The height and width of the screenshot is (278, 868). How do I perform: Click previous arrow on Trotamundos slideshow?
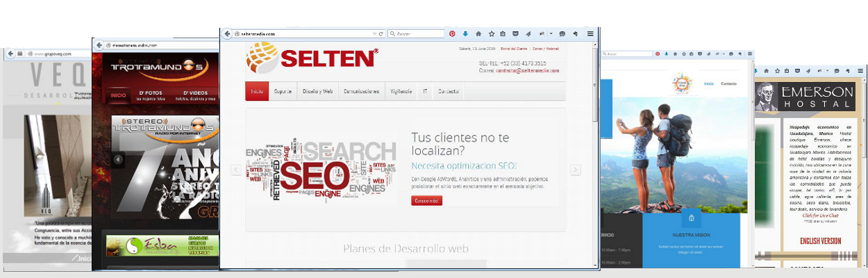118,160
